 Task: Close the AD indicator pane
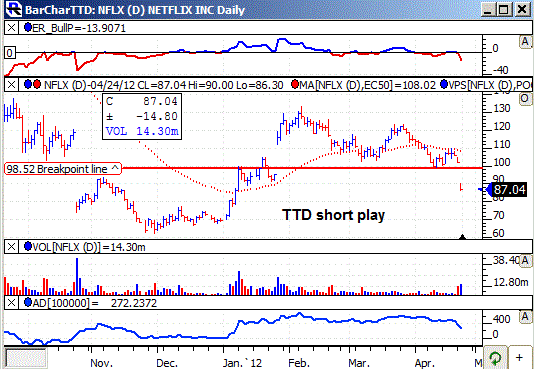point(11,303)
